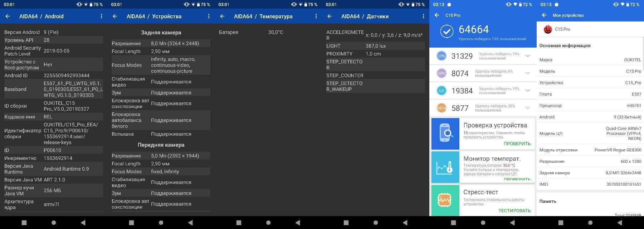The width and height of the screenshot is (644, 229).
Task: Open Проверка устройства phone icon tile
Action: tap(445, 134)
